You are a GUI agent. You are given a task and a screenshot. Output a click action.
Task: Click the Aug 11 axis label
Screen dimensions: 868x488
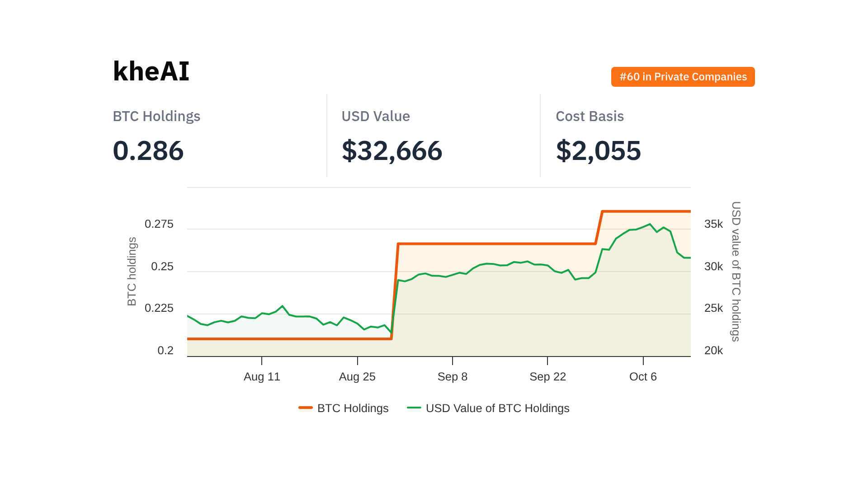pos(262,376)
